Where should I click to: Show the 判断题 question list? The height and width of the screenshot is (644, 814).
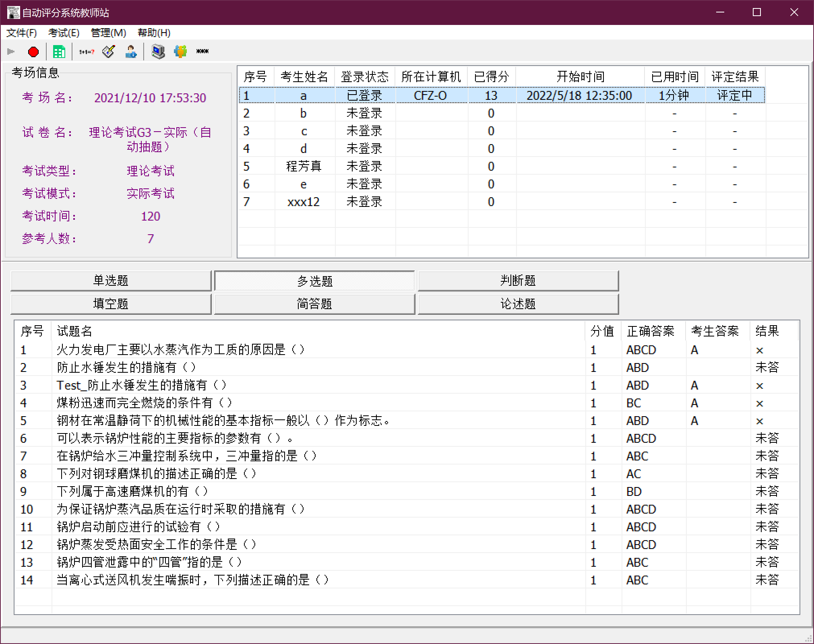coord(518,281)
